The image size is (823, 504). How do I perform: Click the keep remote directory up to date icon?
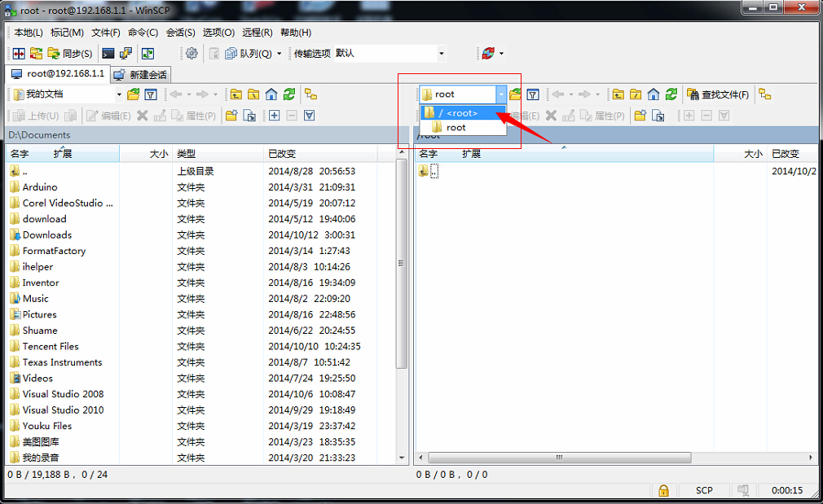pos(148,54)
